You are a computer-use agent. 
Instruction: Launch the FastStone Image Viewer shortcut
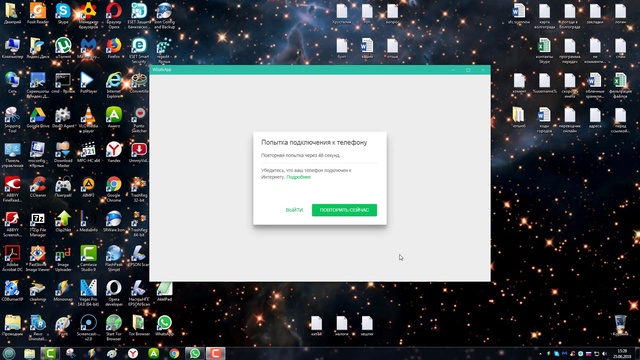[38, 258]
